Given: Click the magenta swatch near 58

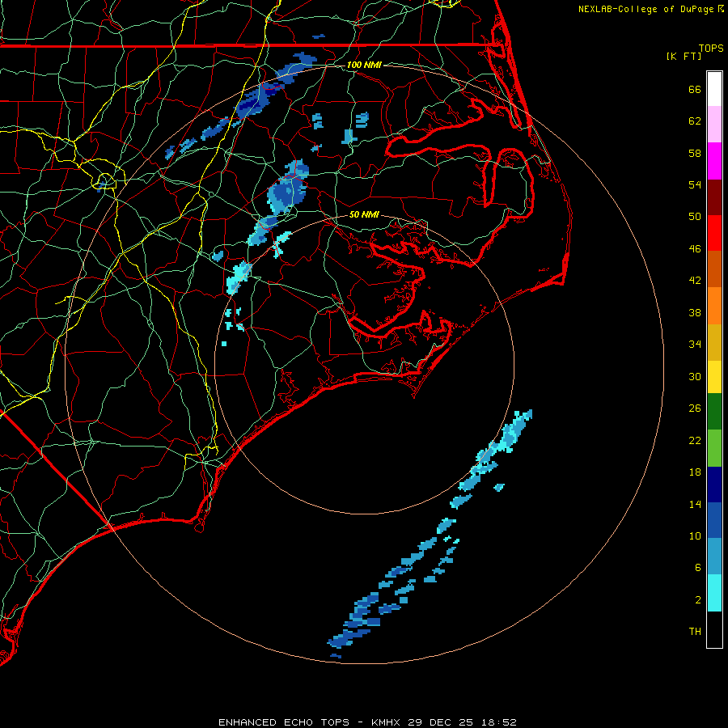Looking at the screenshot, I should click(714, 161).
